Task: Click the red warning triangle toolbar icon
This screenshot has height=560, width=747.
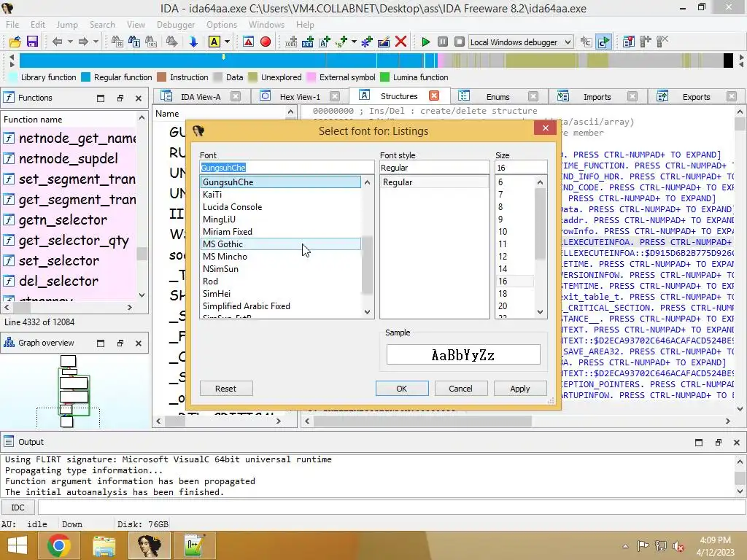Action: pyautogui.click(x=248, y=42)
